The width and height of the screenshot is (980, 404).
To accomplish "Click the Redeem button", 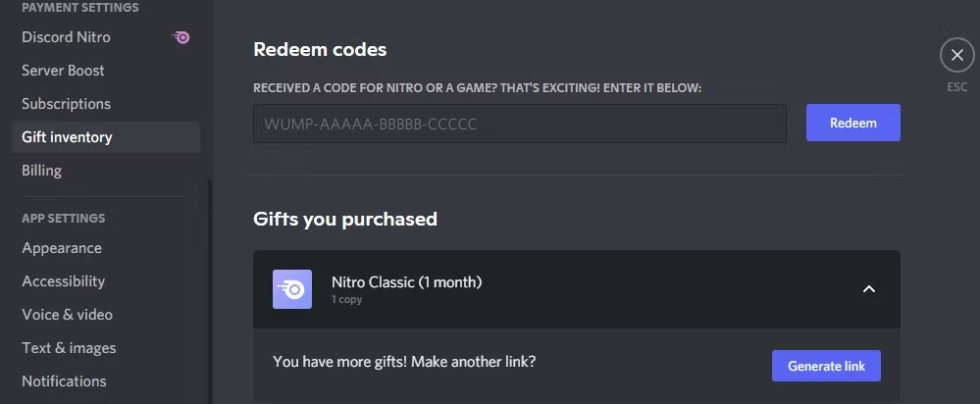I will (x=853, y=123).
